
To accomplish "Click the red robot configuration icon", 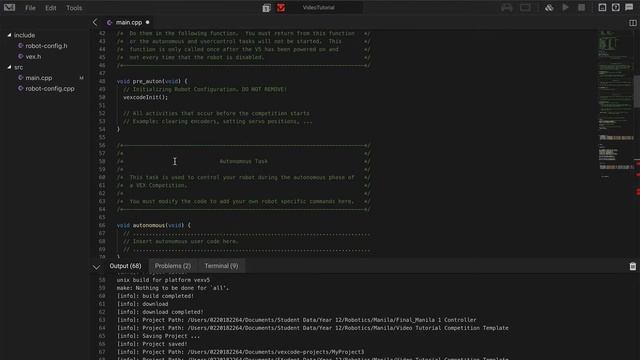I will (x=281, y=8).
